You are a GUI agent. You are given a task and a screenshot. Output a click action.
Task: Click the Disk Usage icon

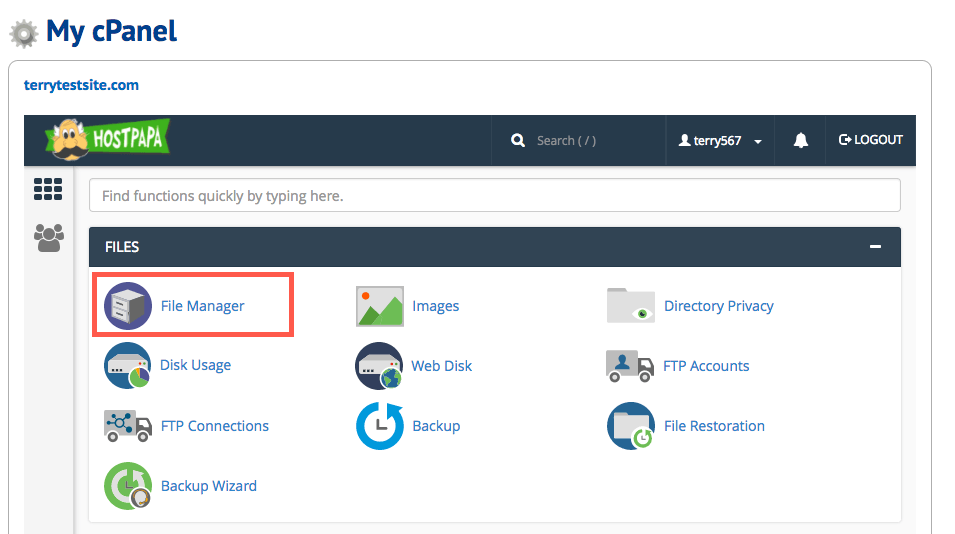click(127, 365)
